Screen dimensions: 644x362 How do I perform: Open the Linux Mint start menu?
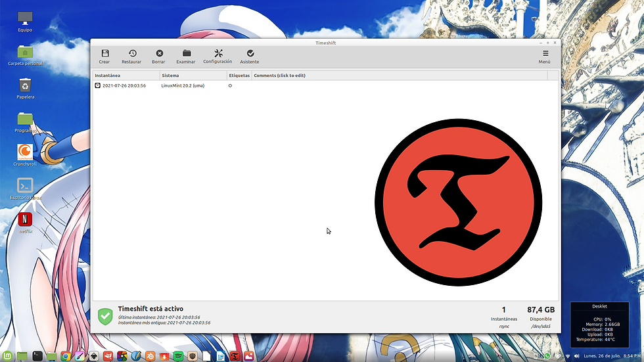(7, 356)
